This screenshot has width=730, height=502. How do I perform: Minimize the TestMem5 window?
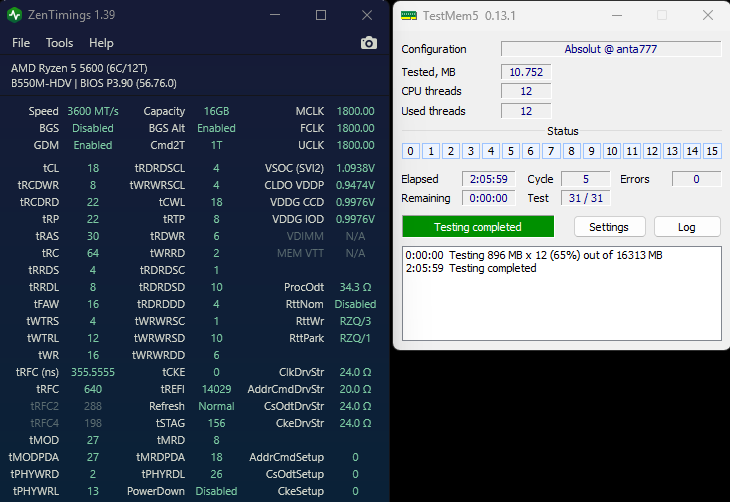pos(617,15)
